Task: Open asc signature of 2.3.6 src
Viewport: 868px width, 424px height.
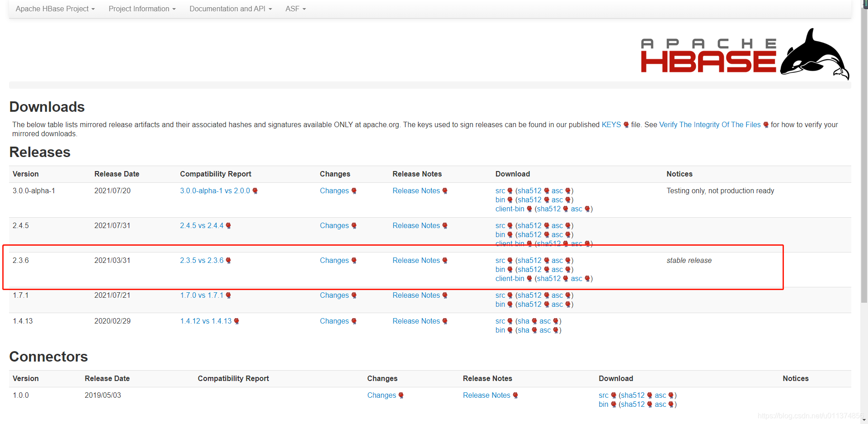Action: [557, 260]
